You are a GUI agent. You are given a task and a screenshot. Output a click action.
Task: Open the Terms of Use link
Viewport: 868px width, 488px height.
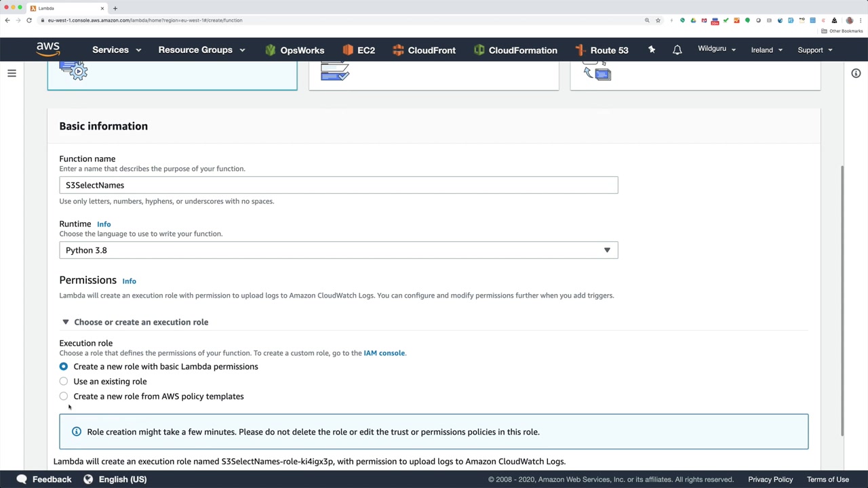click(827, 479)
